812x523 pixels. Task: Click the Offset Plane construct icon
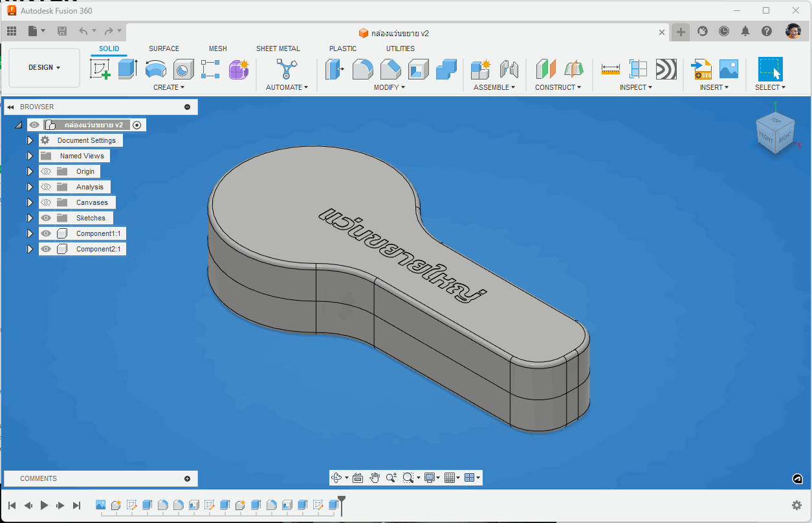pyautogui.click(x=546, y=69)
